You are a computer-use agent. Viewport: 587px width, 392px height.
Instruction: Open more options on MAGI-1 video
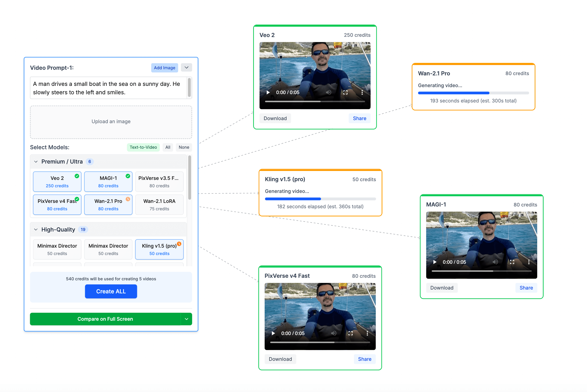529,262
